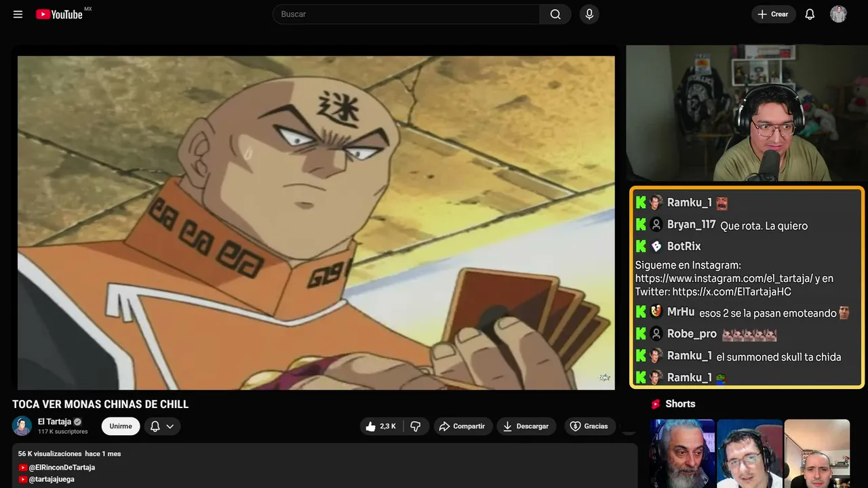This screenshot has height=488, width=868.
Task: Click MrHu's message 'esos 2 se la pasan emoteando'
Action: pyautogui.click(x=768, y=313)
